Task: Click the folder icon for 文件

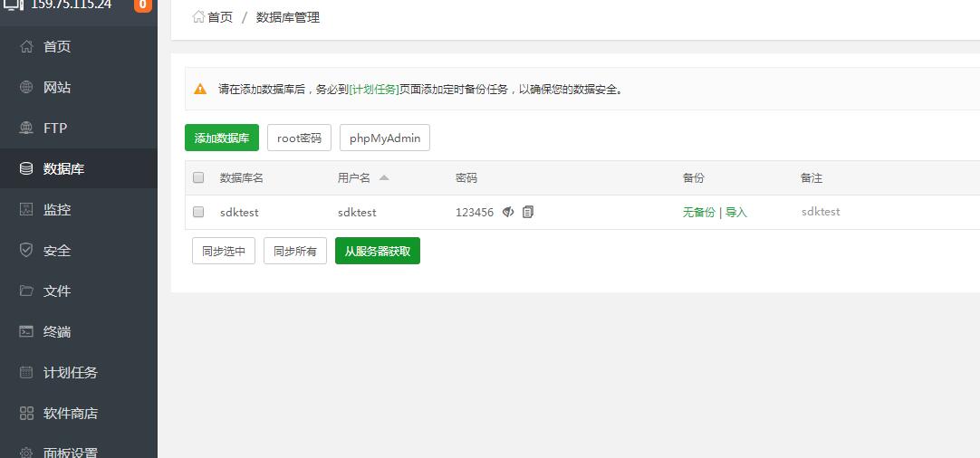Action: 26,291
